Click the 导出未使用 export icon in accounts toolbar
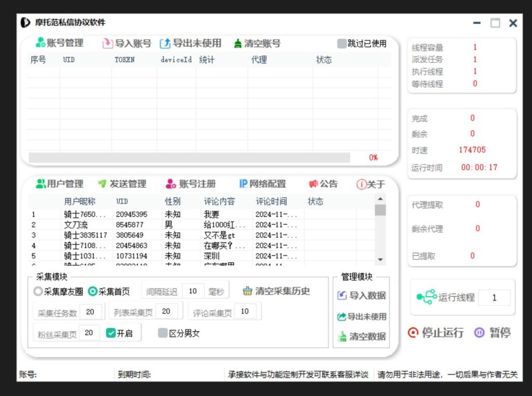The image size is (532, 396). (x=165, y=44)
